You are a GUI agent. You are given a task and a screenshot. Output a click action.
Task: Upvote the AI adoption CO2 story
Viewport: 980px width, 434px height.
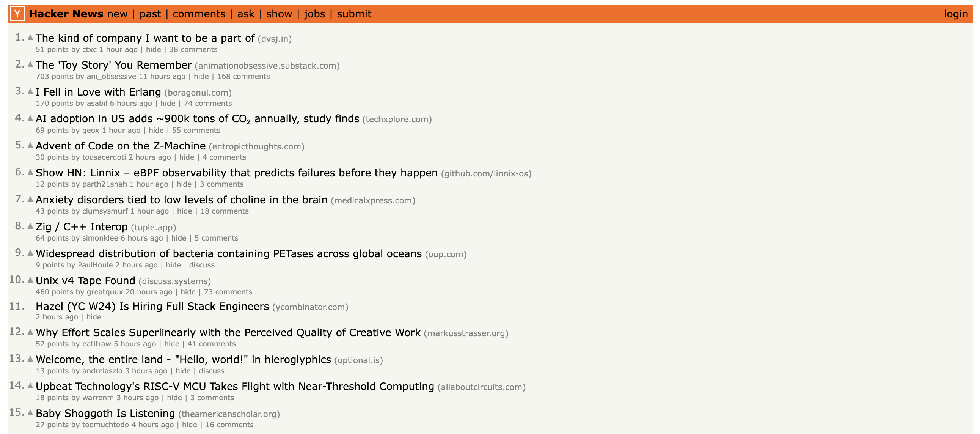pyautogui.click(x=30, y=118)
